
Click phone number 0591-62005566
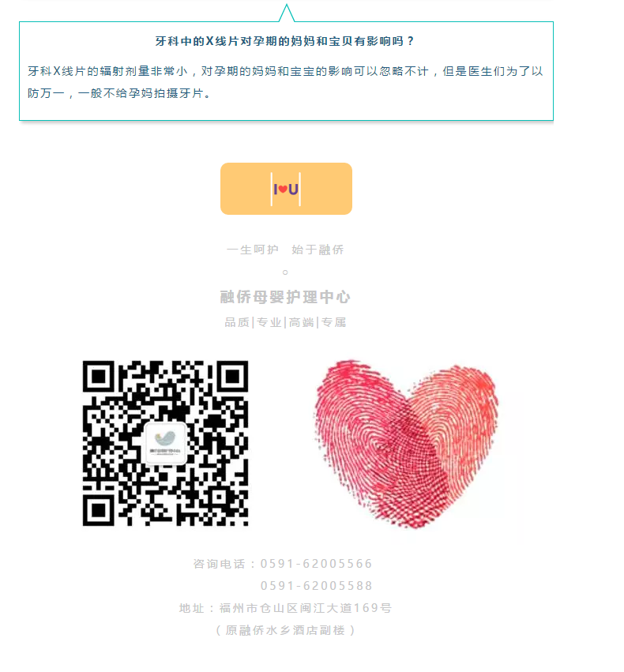pyautogui.click(x=316, y=564)
